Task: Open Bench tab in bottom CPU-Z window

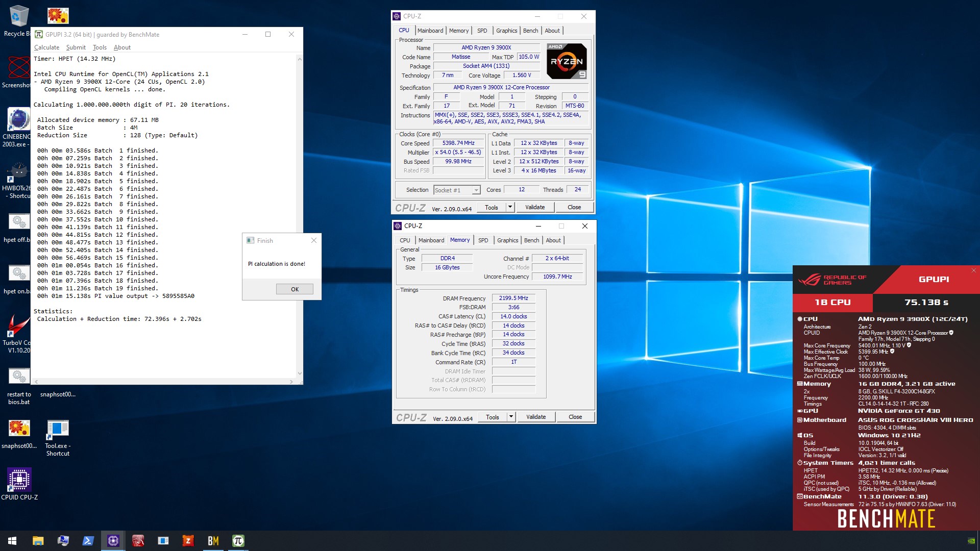Action: [531, 240]
